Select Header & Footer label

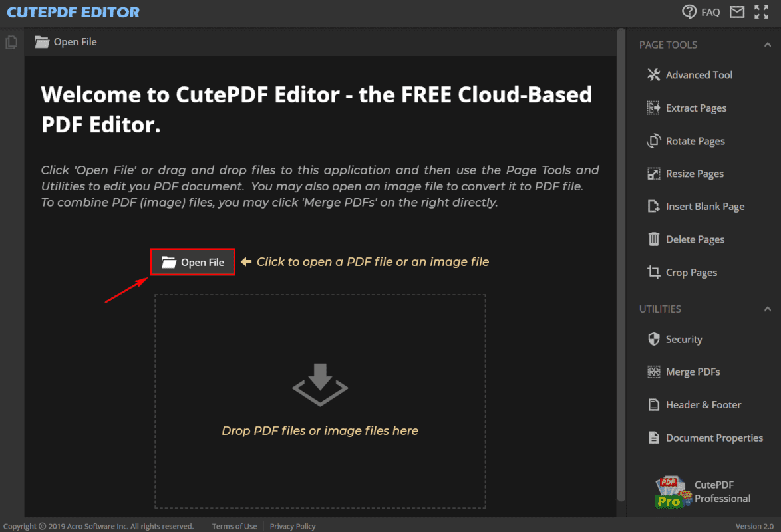703,405
